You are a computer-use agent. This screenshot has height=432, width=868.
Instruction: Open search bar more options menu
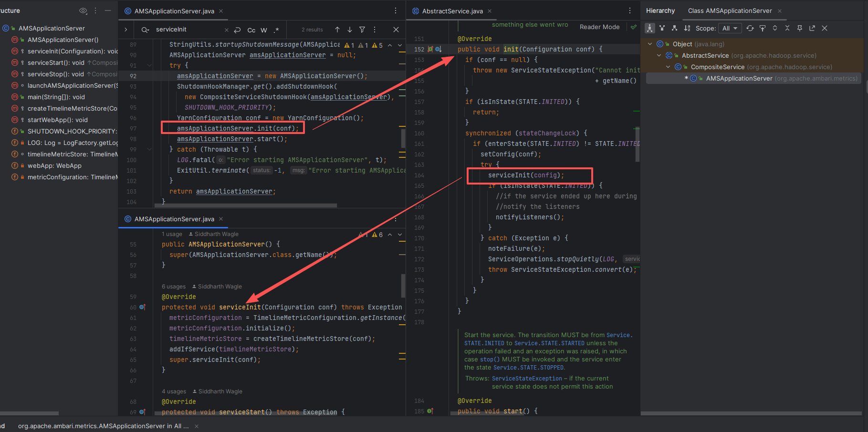pos(375,30)
